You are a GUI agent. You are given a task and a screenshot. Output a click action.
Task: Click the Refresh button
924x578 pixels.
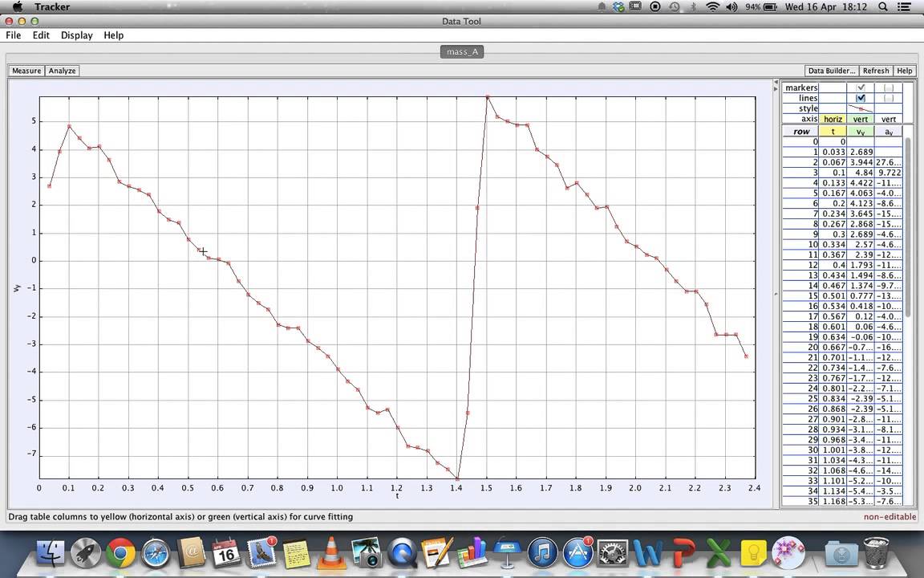876,71
